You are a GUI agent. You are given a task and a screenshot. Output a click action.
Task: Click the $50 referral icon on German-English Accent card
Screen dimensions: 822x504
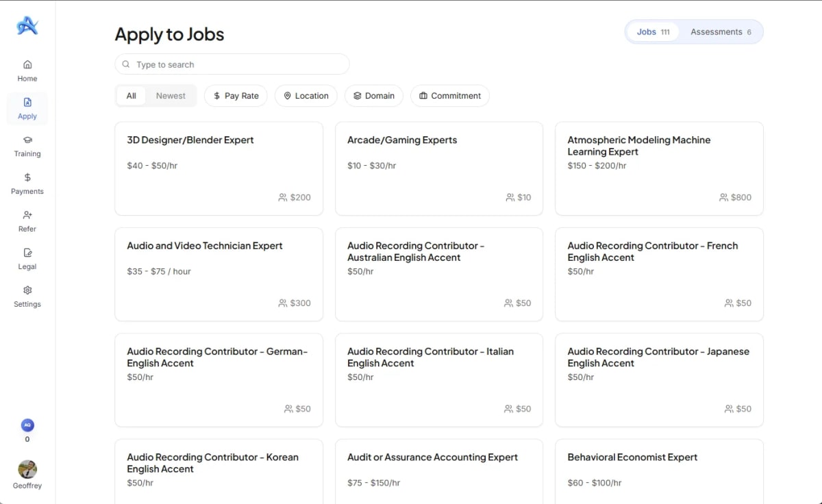tap(288, 409)
